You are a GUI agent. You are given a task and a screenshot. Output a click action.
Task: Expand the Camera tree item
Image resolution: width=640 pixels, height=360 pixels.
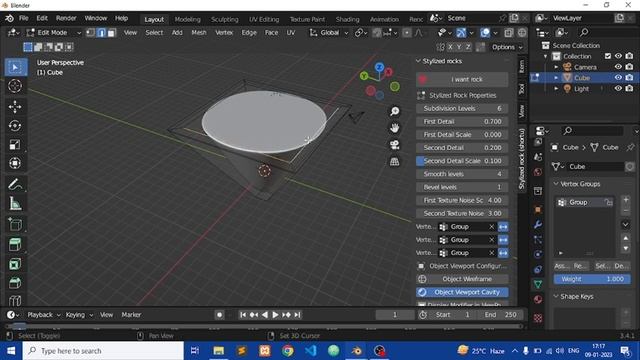(556, 67)
